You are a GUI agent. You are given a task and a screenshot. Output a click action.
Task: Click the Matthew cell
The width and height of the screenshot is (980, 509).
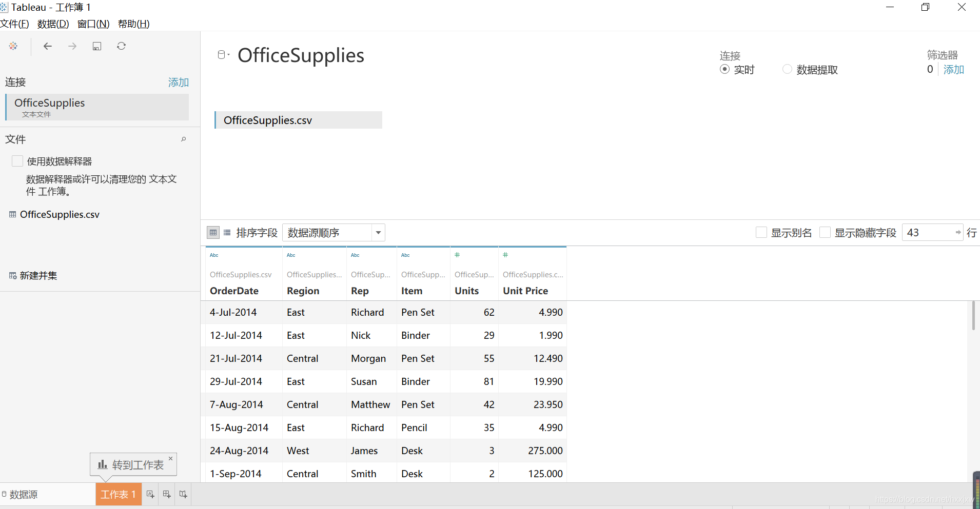click(370, 405)
